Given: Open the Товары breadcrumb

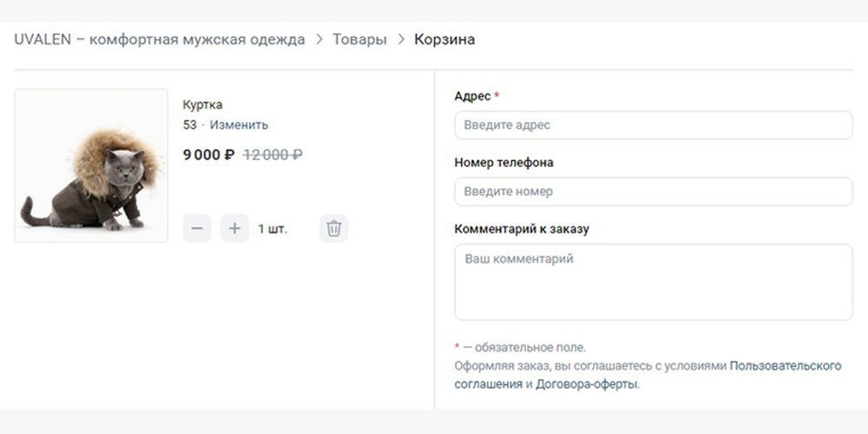Looking at the screenshot, I should pos(359,40).
